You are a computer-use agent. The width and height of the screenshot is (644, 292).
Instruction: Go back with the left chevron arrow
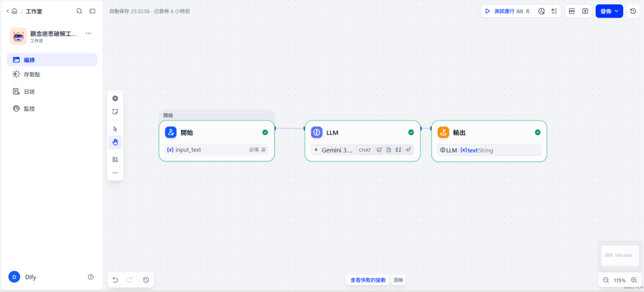8,11
